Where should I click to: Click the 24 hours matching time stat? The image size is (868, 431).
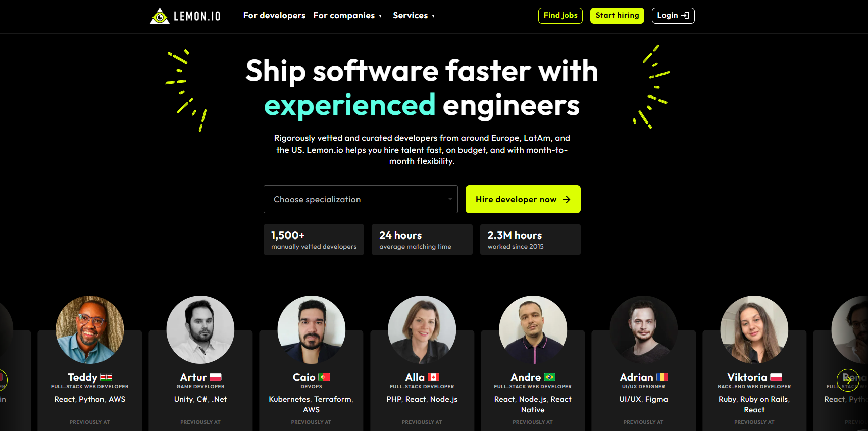pos(422,240)
